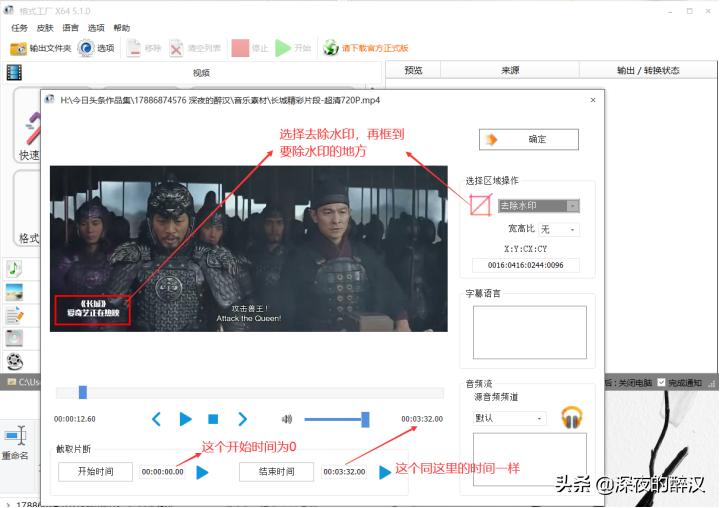Step back with previous-frame arrow
The image size is (720, 508).
pyautogui.click(x=156, y=419)
